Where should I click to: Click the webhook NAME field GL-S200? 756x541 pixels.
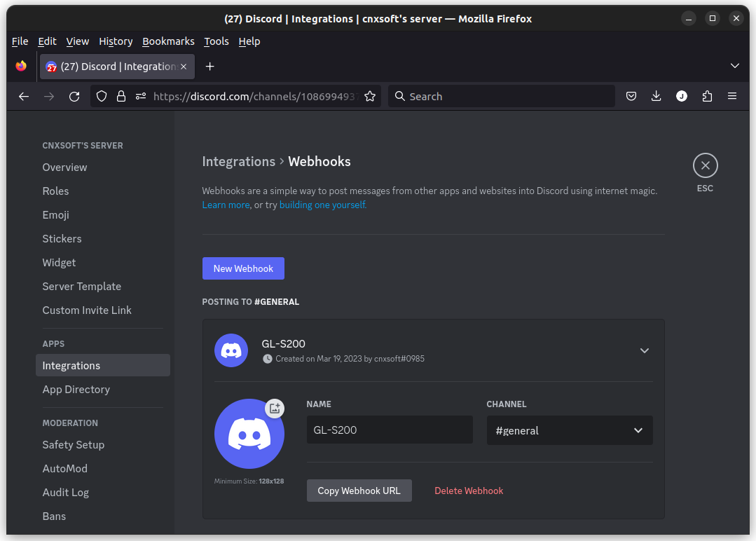pos(390,430)
